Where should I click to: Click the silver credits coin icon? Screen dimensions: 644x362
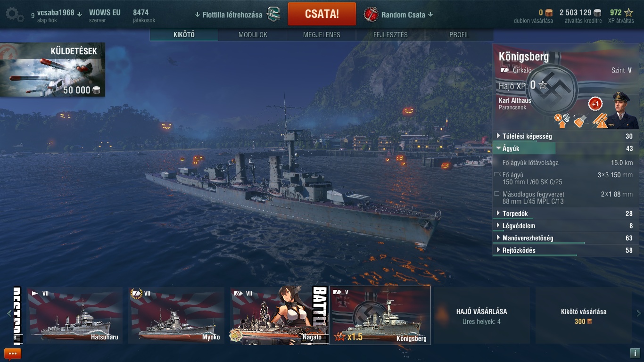click(597, 13)
